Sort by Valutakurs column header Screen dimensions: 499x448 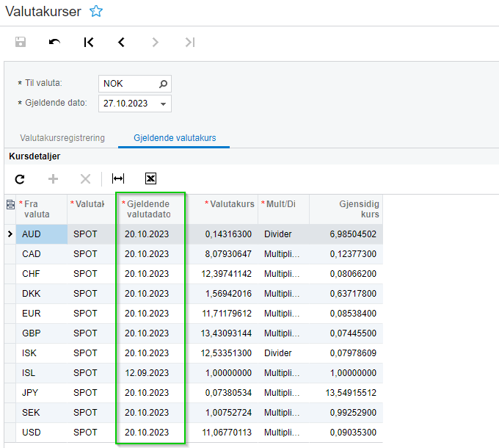pyautogui.click(x=222, y=209)
